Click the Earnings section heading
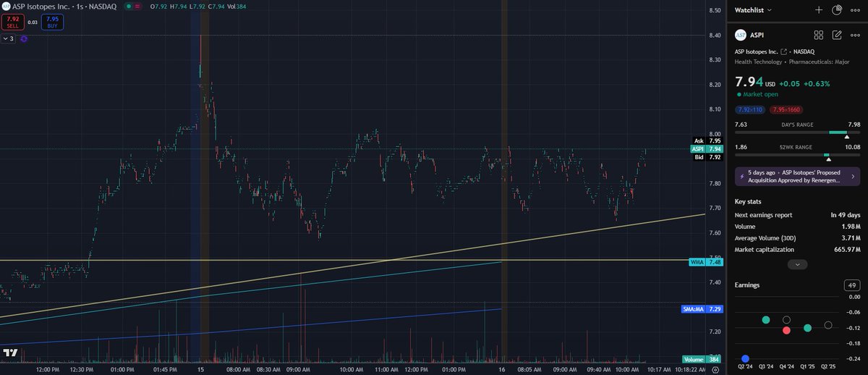 pos(747,285)
